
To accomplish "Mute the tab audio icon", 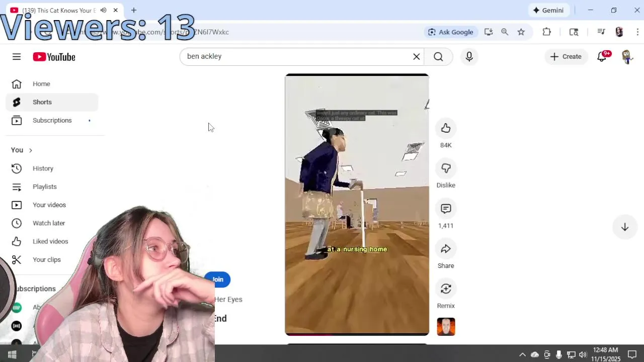I will point(103,10).
